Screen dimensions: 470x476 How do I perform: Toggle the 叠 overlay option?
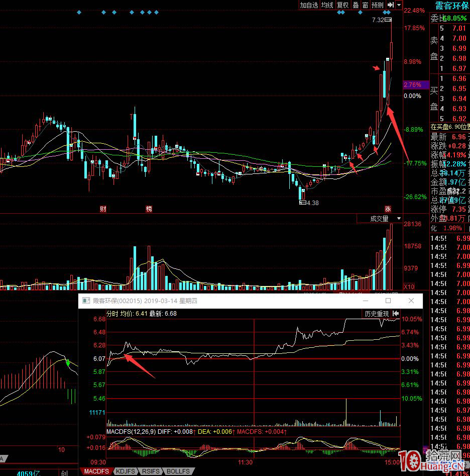coord(356,5)
